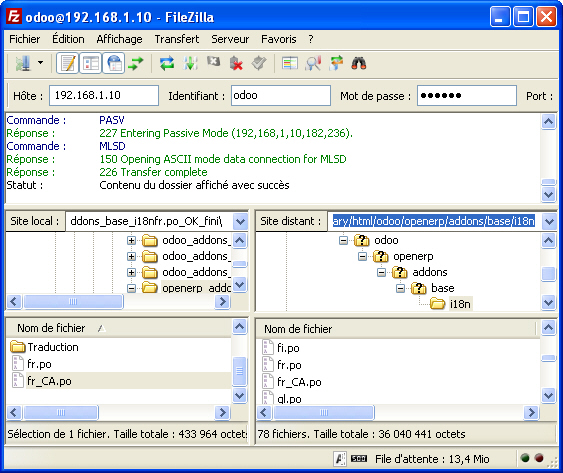563x473 pixels.
Task: Click the ASCII transfer type status icon
Action: [x=340, y=458]
